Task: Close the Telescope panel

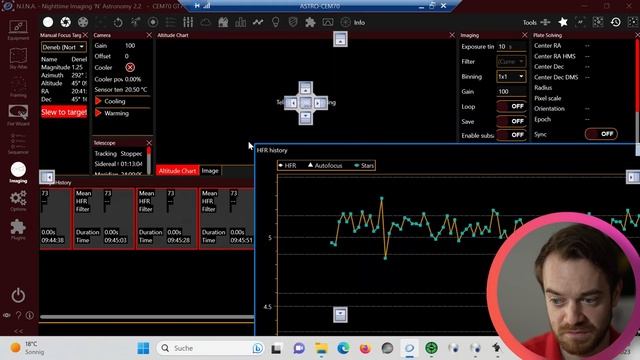Action: (x=149, y=143)
